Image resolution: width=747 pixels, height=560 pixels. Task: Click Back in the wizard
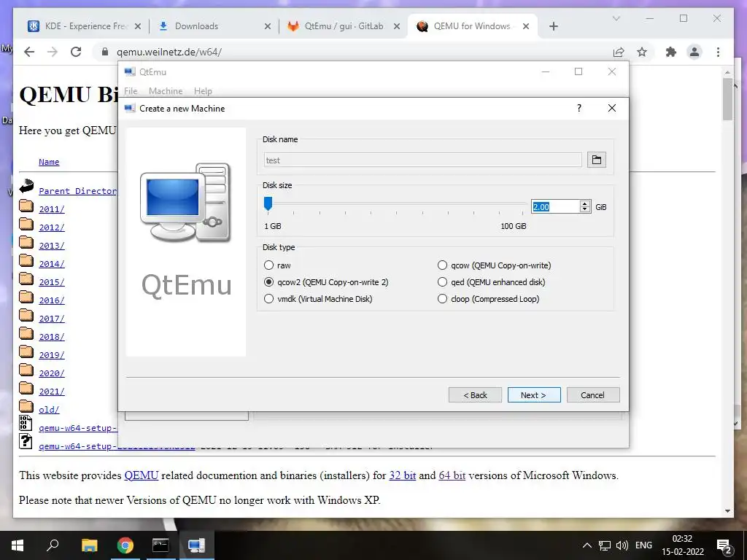(475, 394)
